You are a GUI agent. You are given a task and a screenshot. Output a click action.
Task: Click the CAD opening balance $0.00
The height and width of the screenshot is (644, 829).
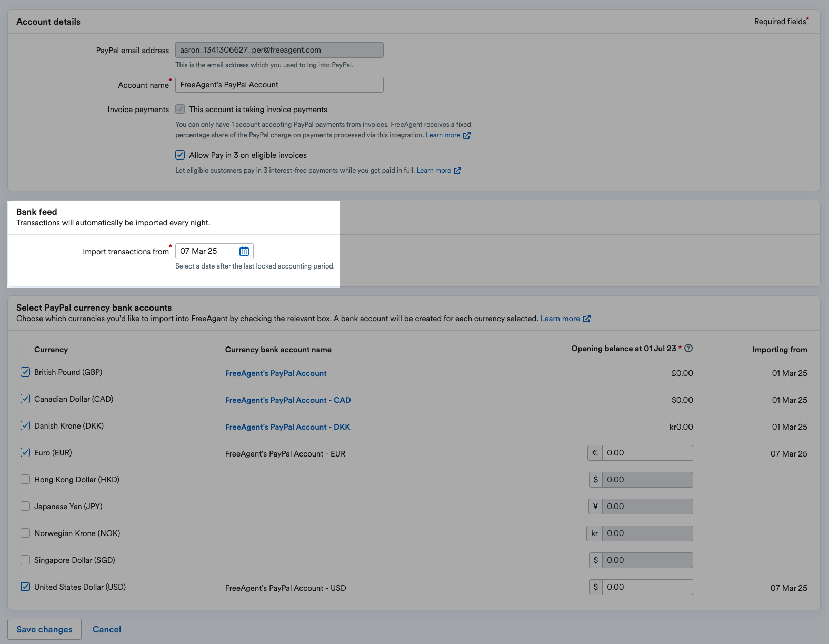pos(682,400)
